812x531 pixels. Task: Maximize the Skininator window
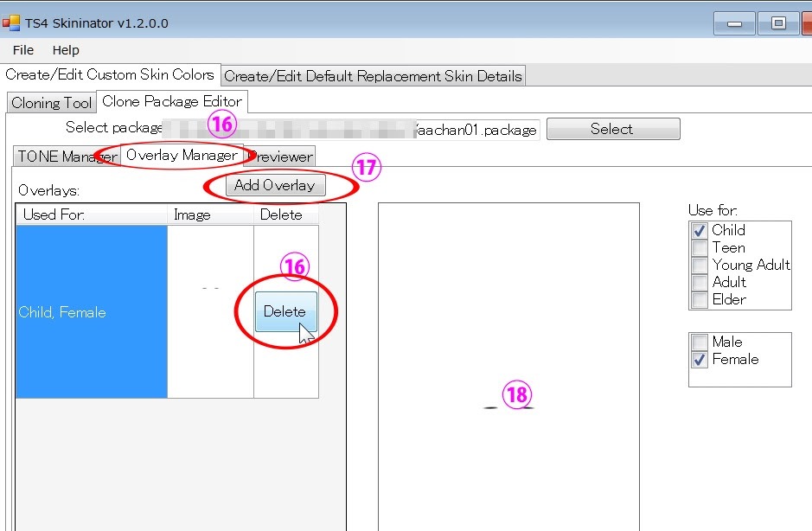pos(778,23)
